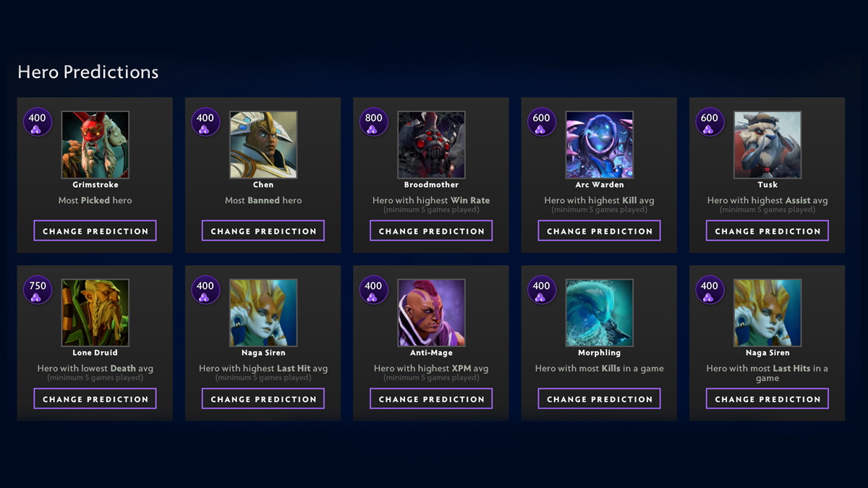
Task: Click the Arc Warden hero portrait
Action: (x=599, y=145)
